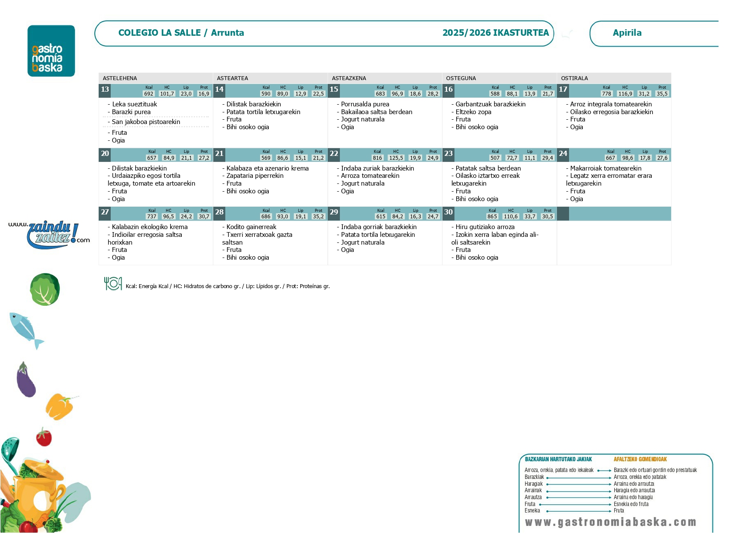Open the www.gastronomiabaska.com link
The image size is (756, 534).
coord(610,522)
